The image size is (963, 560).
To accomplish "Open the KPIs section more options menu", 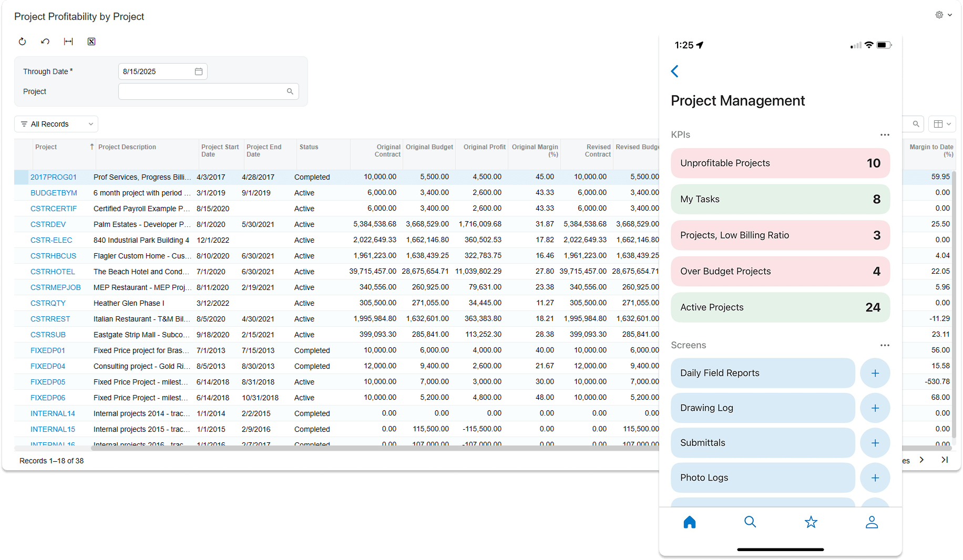I will point(885,135).
